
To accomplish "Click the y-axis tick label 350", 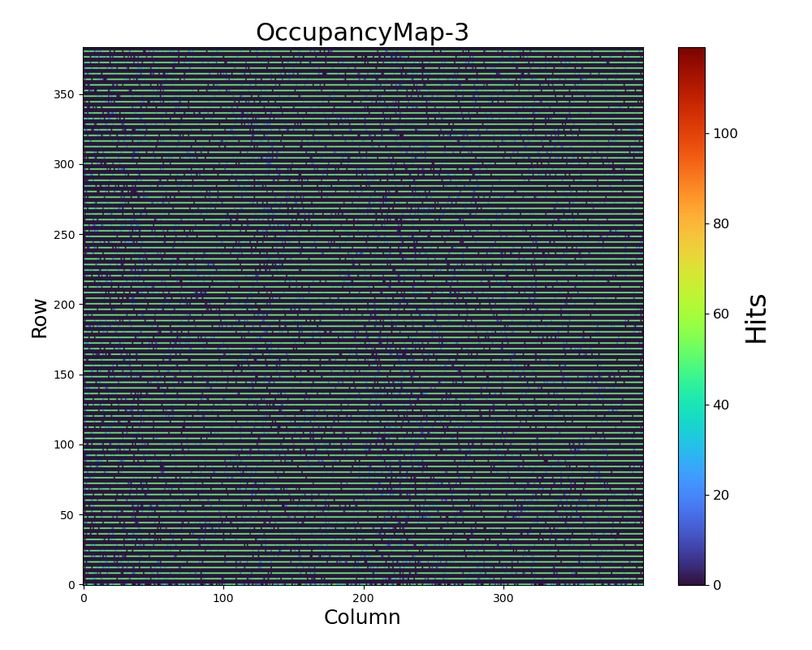I will tap(65, 95).
